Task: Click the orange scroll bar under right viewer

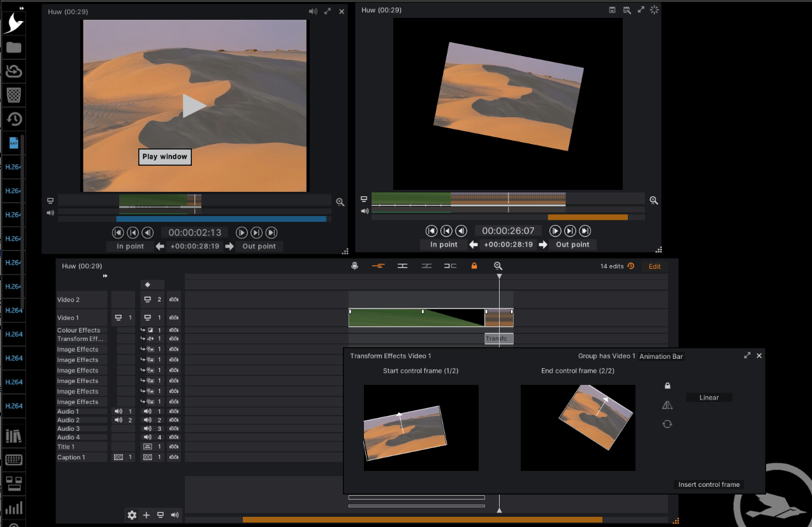Action: coord(588,217)
